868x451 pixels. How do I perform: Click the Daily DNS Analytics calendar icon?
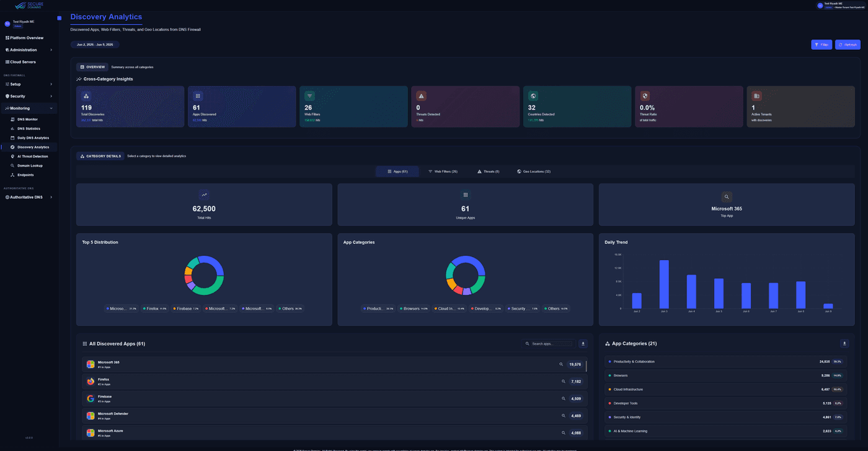point(12,138)
